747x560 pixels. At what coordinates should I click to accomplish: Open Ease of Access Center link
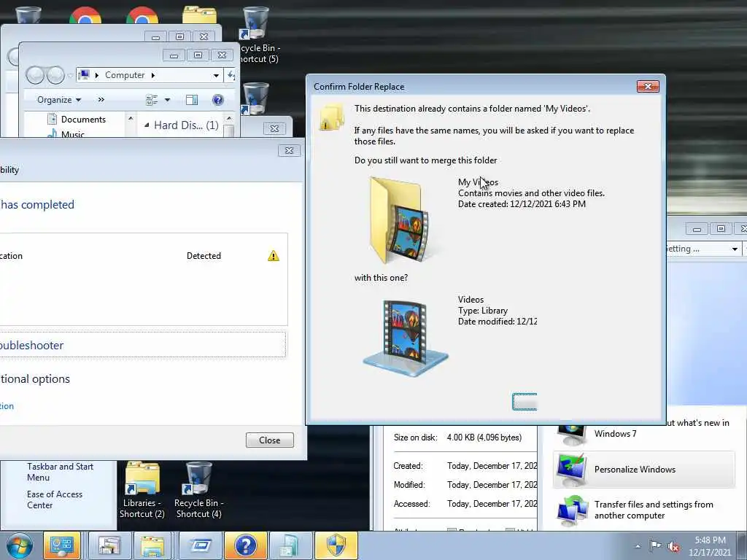pyautogui.click(x=54, y=499)
